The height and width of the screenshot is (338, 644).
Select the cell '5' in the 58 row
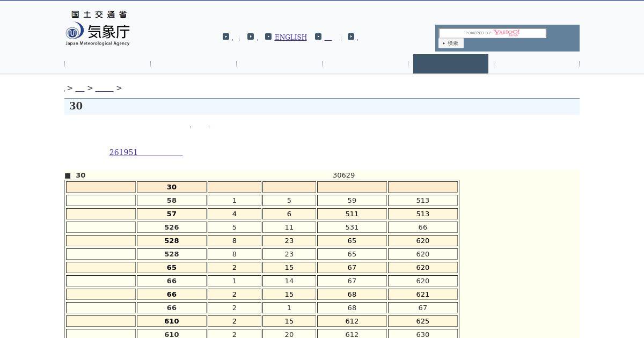pyautogui.click(x=289, y=200)
